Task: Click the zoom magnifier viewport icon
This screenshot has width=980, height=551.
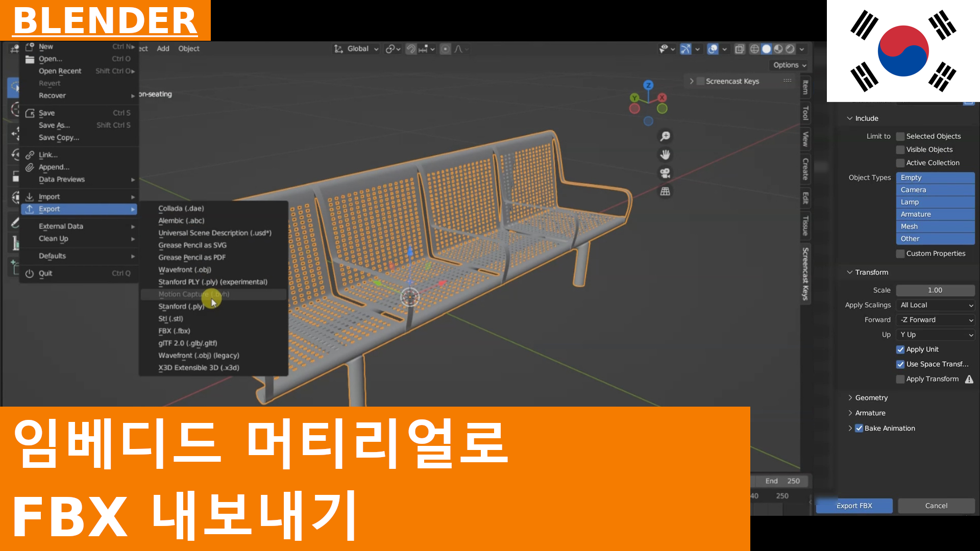Action: (665, 136)
